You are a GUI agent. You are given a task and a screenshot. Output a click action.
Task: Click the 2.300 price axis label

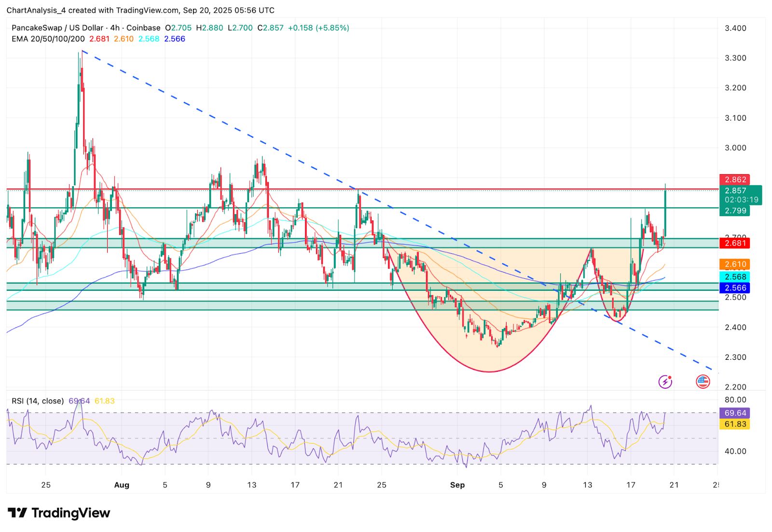(735, 357)
